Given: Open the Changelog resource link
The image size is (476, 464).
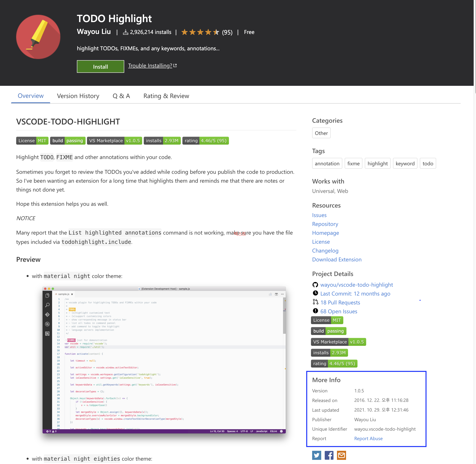Looking at the screenshot, I should pyautogui.click(x=325, y=251).
